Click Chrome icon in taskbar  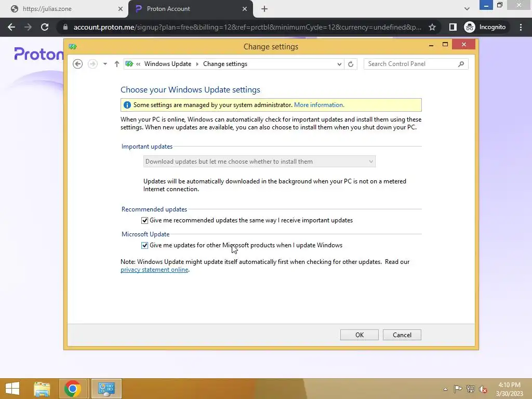click(73, 389)
